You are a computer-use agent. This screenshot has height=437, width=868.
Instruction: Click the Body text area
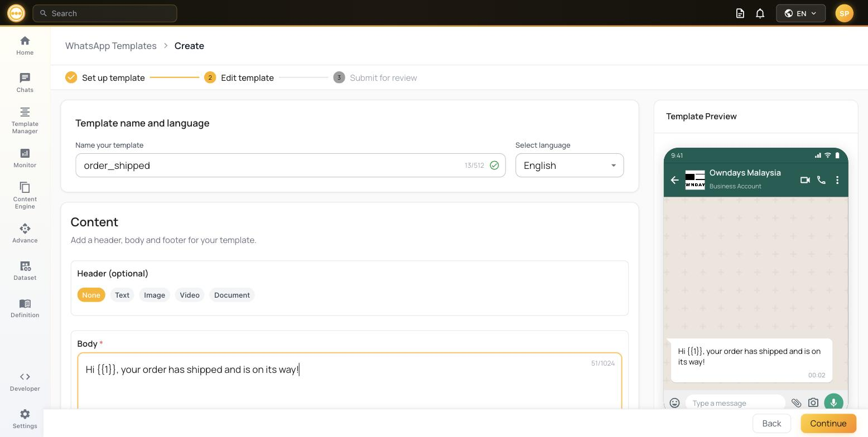(x=350, y=381)
